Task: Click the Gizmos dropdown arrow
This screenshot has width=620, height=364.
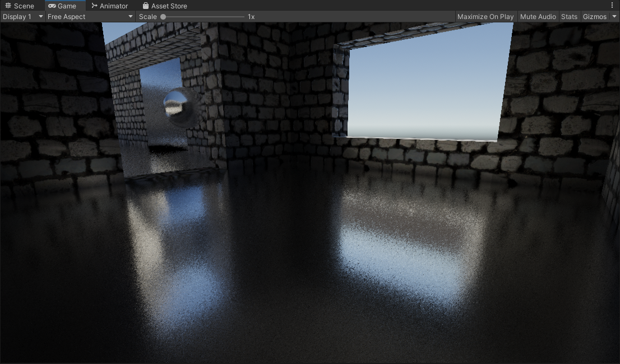Action: pyautogui.click(x=614, y=17)
